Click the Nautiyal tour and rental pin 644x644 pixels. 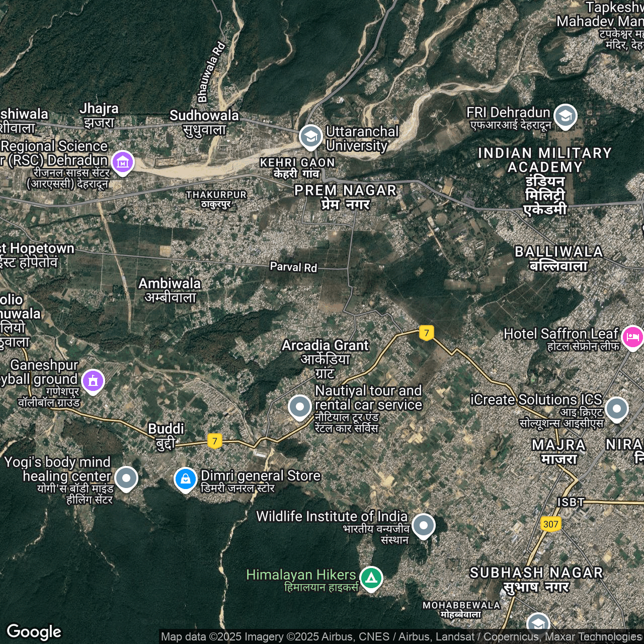[300, 407]
